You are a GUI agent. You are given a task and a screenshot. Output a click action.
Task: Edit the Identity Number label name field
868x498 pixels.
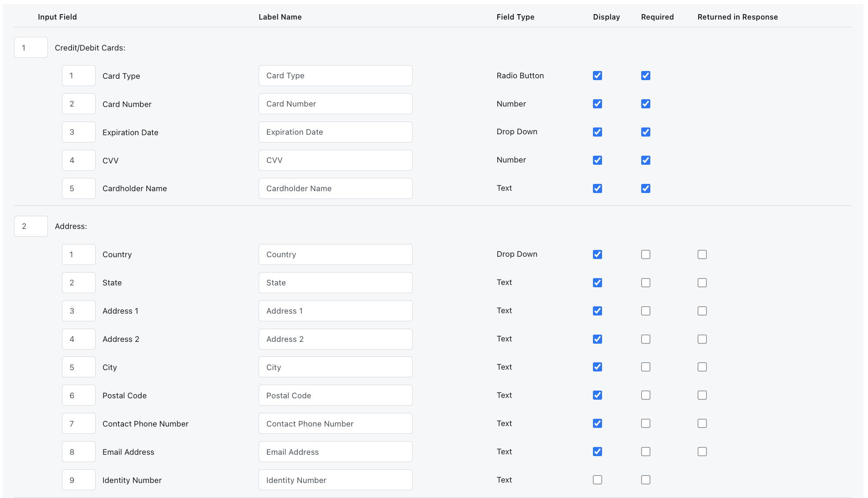336,480
